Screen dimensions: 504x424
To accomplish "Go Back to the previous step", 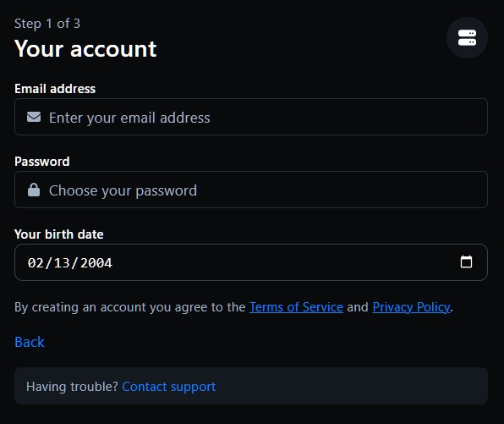I will coord(30,342).
